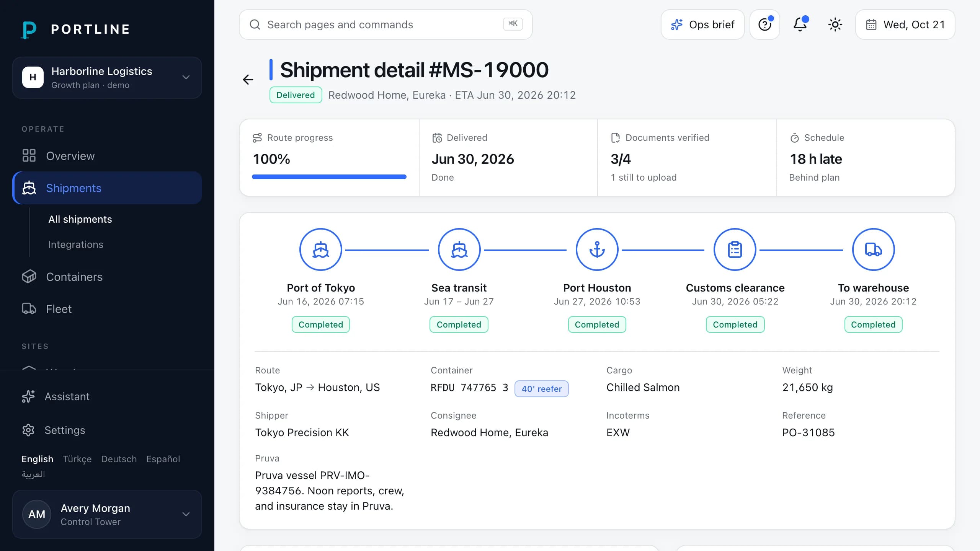This screenshot has height=551, width=980.
Task: Click the Port of Tokyo ship stage icon
Action: tap(321, 250)
